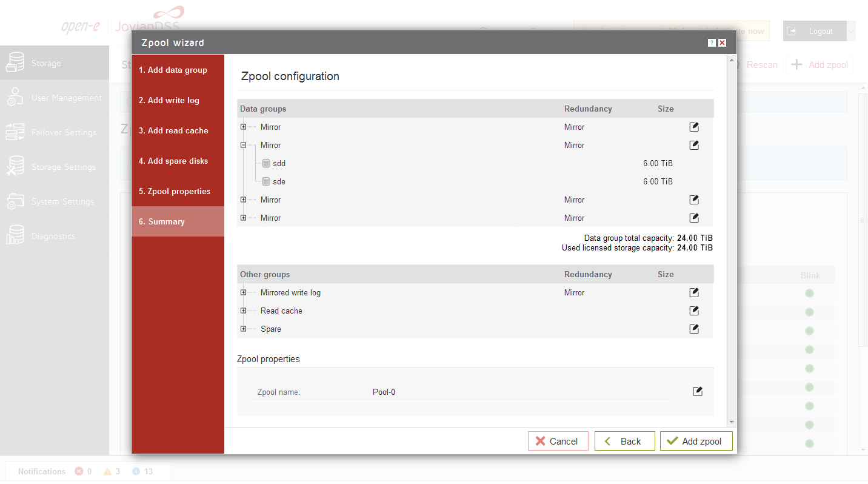Open Storage Settings in the background sidebar
The height and width of the screenshot is (484, 868).
(55, 167)
